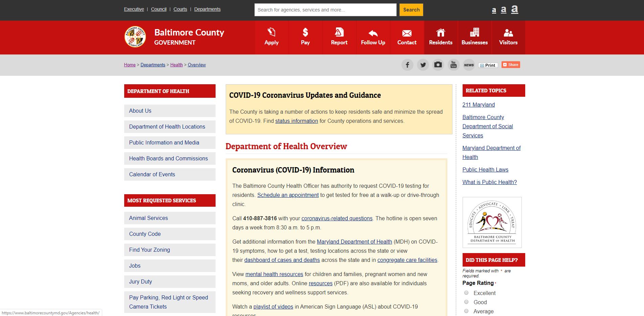Select the Good page rating
644x316 pixels.
point(466,302)
